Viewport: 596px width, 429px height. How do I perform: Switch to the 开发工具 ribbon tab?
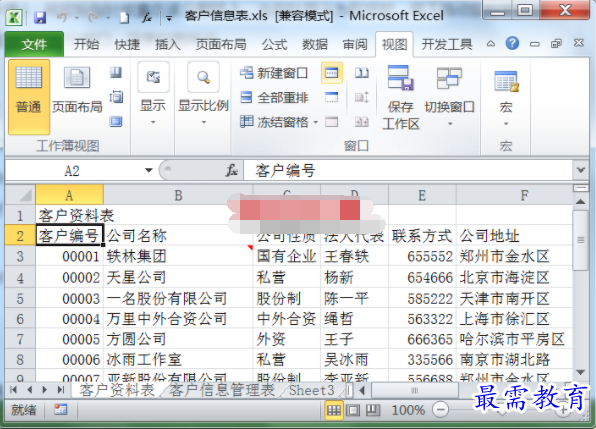[447, 44]
